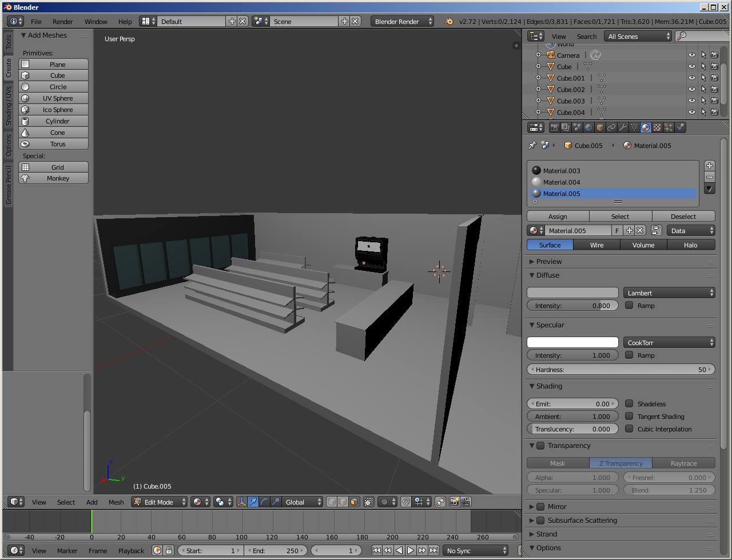Expand Cube.004 in the outliner tree
Viewport: 732px width, 560px height.
(538, 112)
